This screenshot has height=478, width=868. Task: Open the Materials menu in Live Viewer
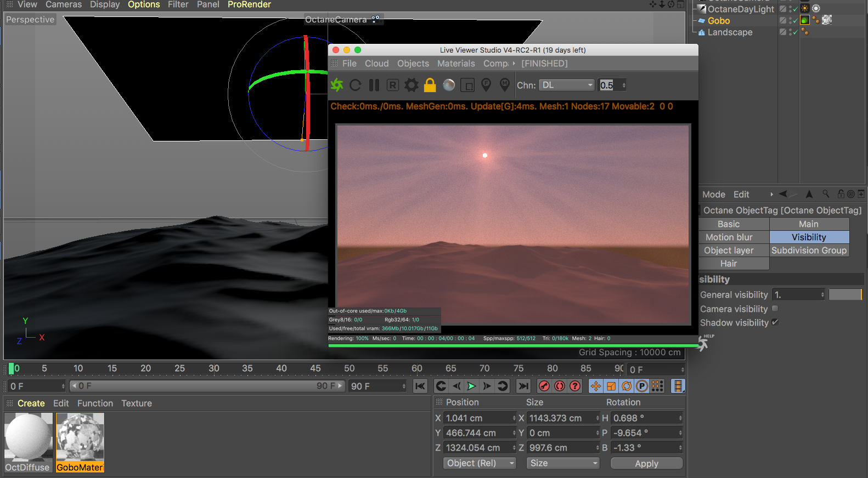point(456,64)
